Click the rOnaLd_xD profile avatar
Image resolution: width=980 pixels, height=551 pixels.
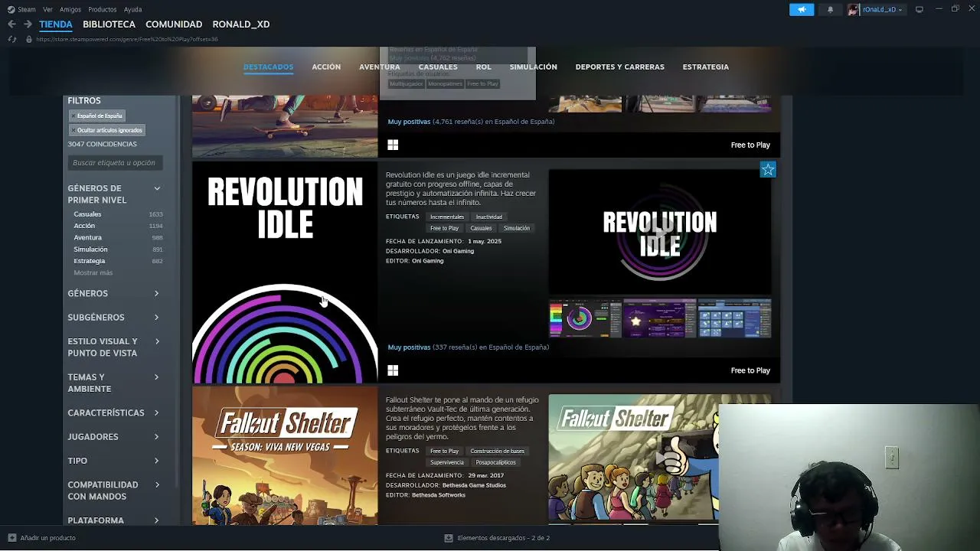pyautogui.click(x=853, y=9)
